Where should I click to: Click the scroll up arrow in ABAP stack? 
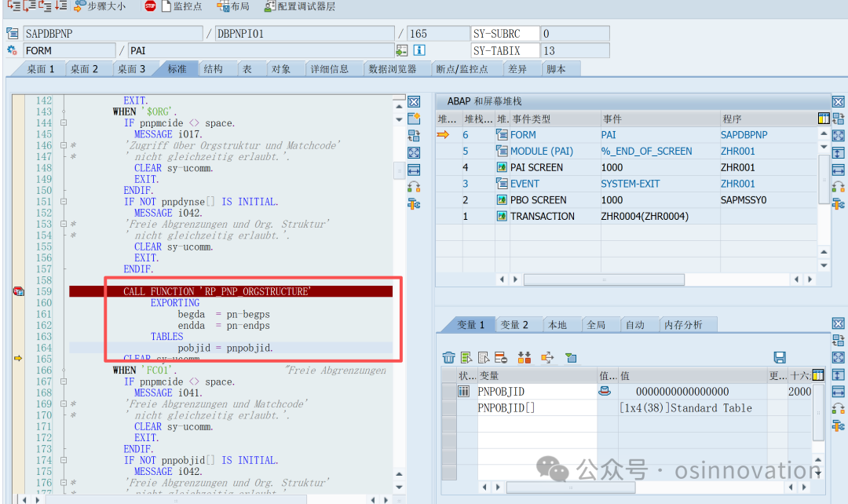[824, 133]
